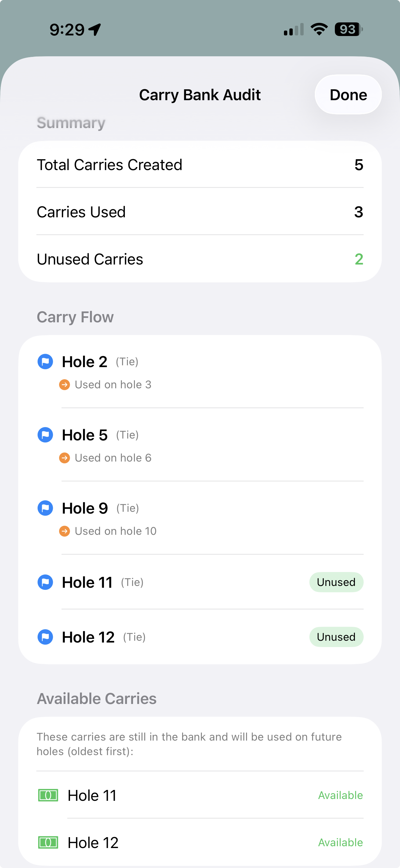Click the blue flag icon for Hole 5
Screen dimensions: 400x868
coord(45,435)
